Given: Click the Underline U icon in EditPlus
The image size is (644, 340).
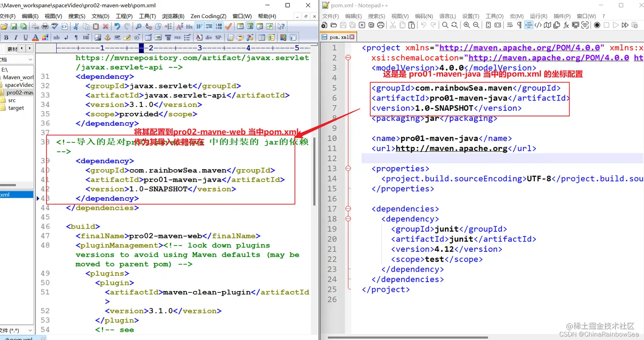Looking at the screenshot, I should tap(26, 37).
